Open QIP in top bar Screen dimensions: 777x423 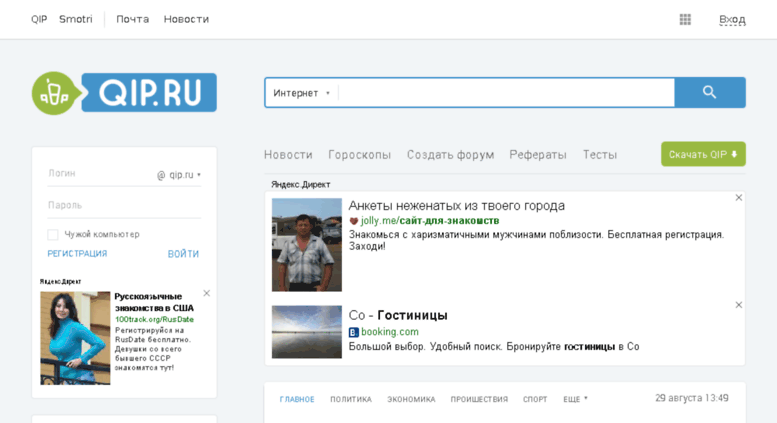click(x=39, y=19)
